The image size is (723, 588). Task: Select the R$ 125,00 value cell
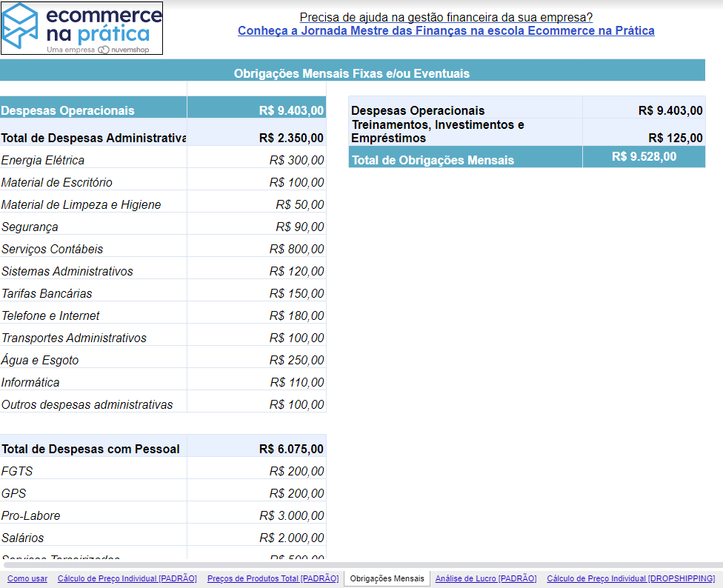coord(644,132)
